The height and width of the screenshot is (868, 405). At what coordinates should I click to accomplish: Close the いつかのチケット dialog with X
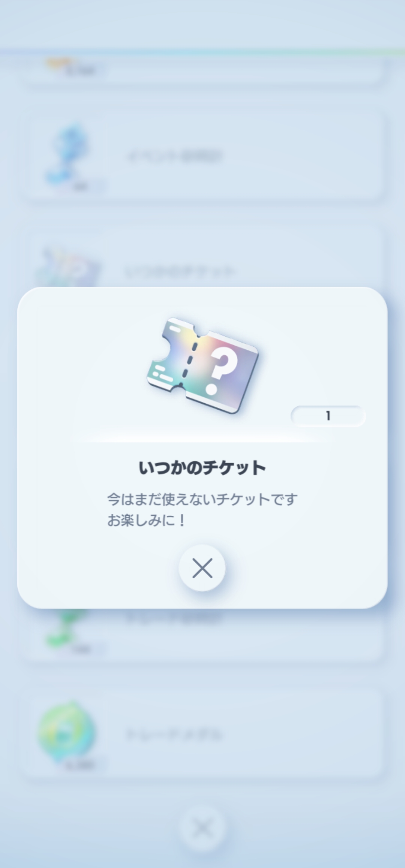tap(202, 568)
